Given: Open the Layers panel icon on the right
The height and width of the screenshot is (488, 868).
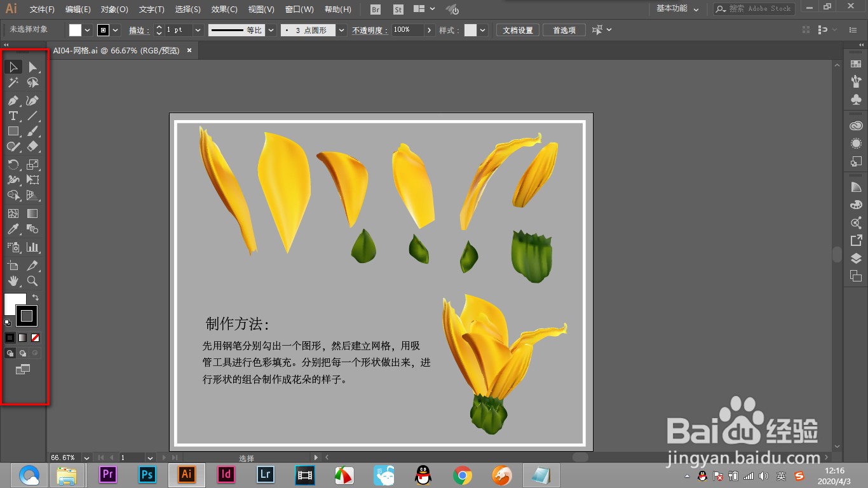Looking at the screenshot, I should pyautogui.click(x=855, y=258).
